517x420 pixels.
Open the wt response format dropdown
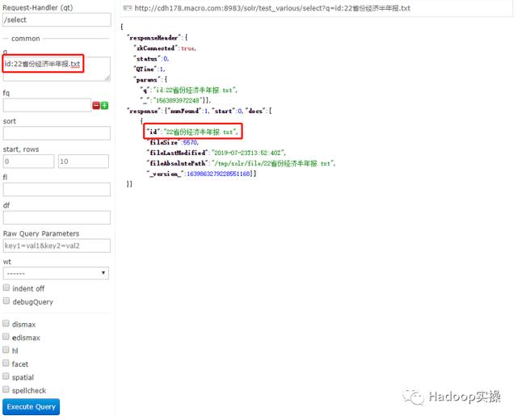[56, 273]
